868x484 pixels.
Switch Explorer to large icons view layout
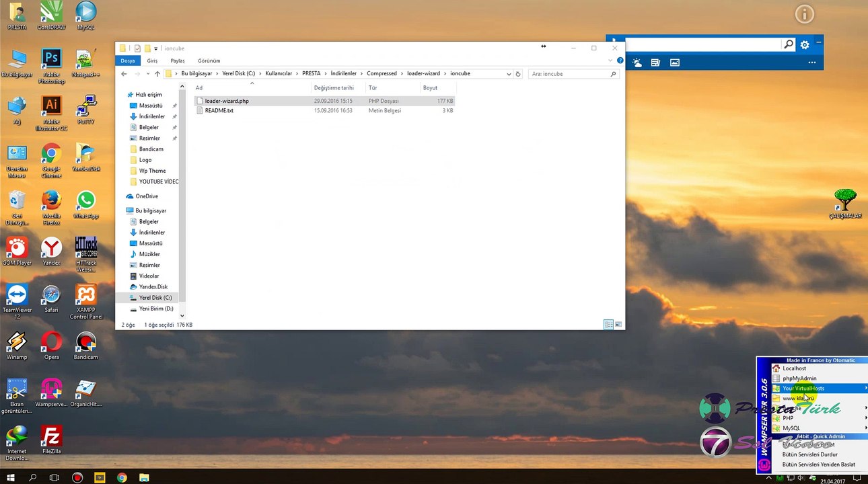coord(619,325)
